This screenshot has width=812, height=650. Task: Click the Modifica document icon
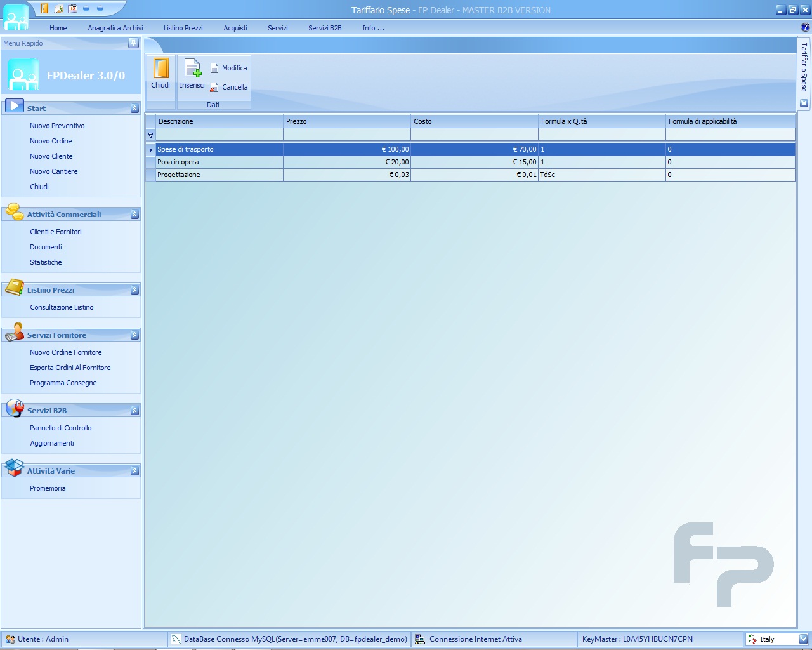(x=214, y=68)
